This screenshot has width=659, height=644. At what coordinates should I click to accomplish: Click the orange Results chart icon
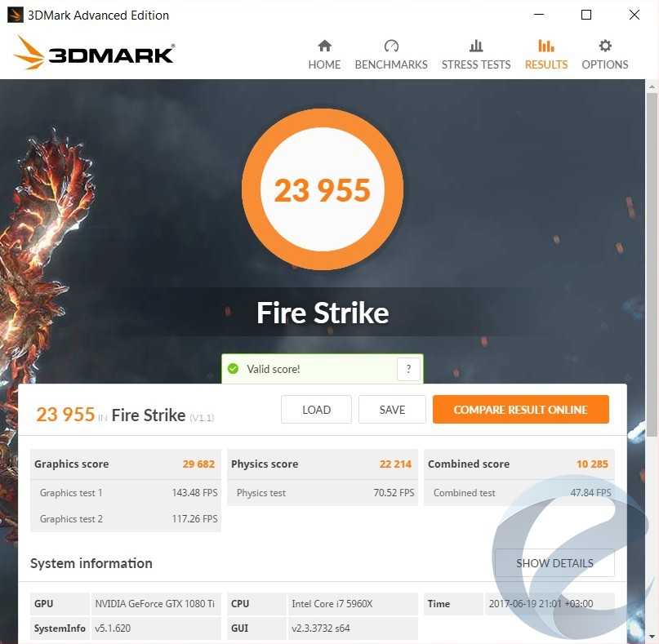546,46
